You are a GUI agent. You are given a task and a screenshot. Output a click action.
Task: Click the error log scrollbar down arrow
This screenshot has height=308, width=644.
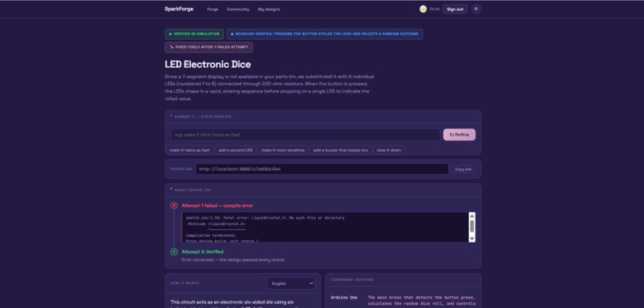point(472,239)
